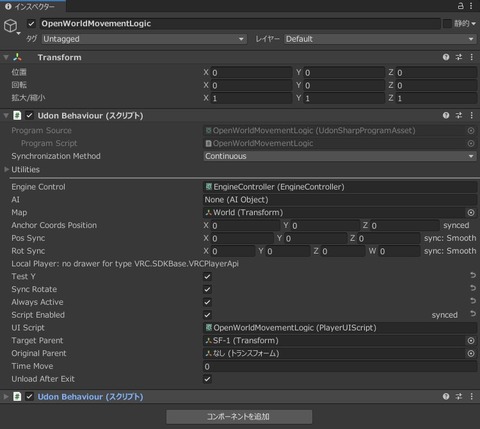
Task: Click UI Script PlayerUIScript object field
Action: pos(340,328)
